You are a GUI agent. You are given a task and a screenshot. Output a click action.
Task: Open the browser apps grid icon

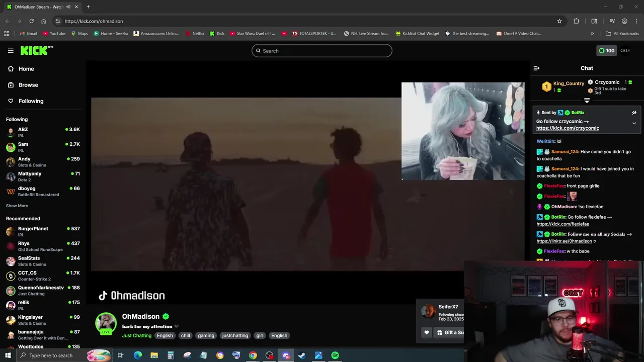(x=7, y=34)
